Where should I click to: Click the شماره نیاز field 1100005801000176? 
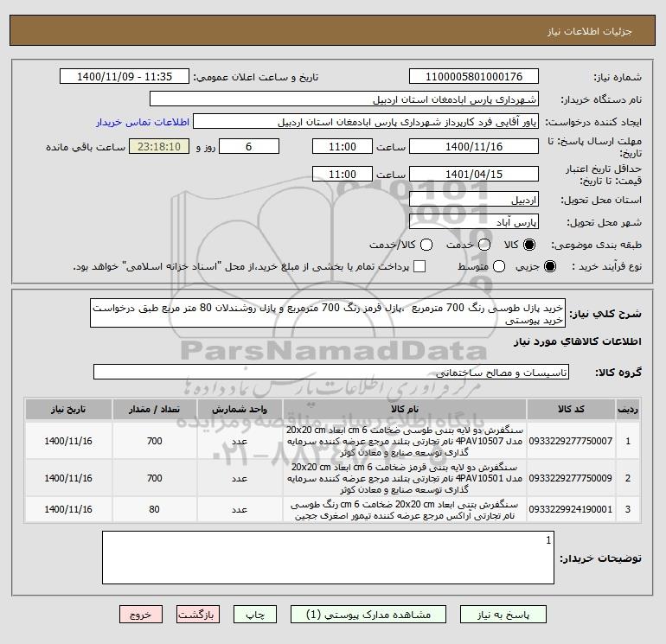474,76
